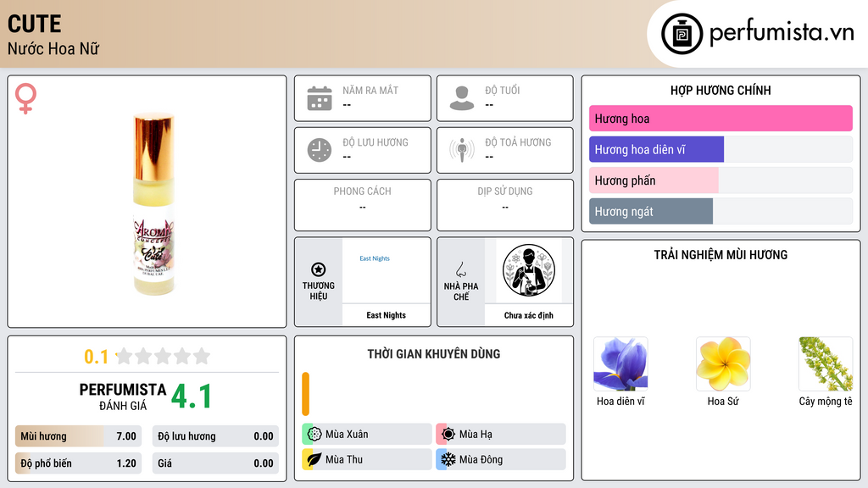Click the leaf icon for Mùa Thu
The width and height of the screenshot is (868, 488).
pyautogui.click(x=314, y=459)
